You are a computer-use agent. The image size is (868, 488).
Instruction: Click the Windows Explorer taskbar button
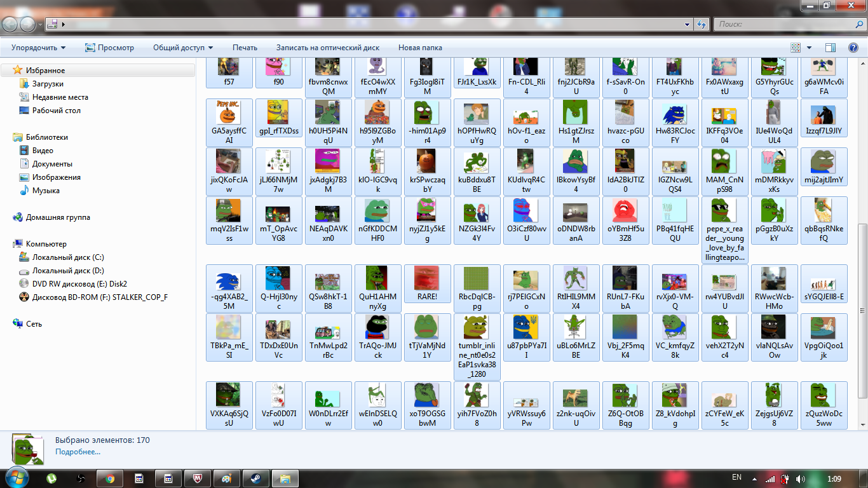point(285,478)
